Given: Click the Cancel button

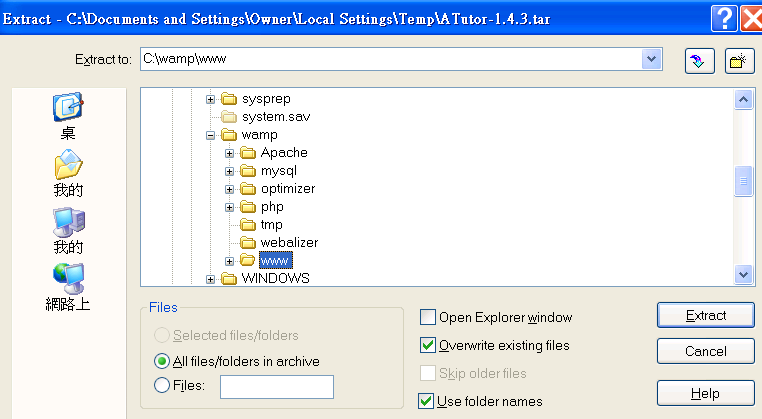Looking at the screenshot, I should pos(706,351).
